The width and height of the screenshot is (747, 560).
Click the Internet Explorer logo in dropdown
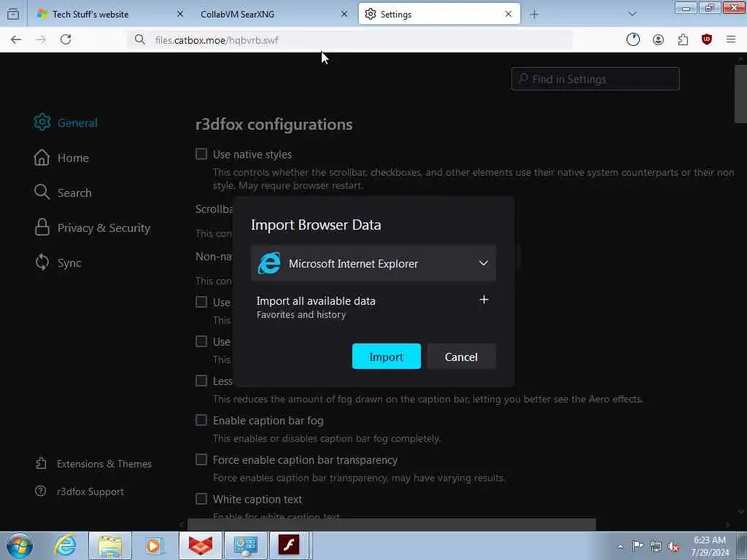click(269, 263)
